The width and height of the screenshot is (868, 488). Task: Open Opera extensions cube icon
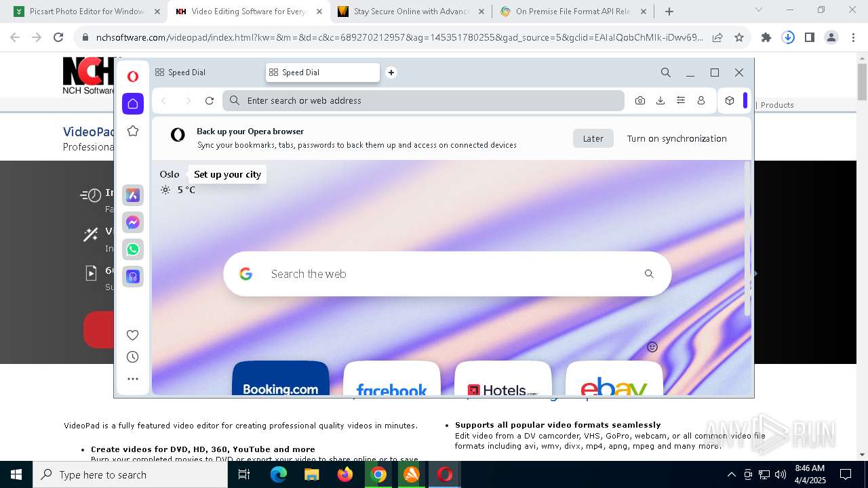[730, 100]
